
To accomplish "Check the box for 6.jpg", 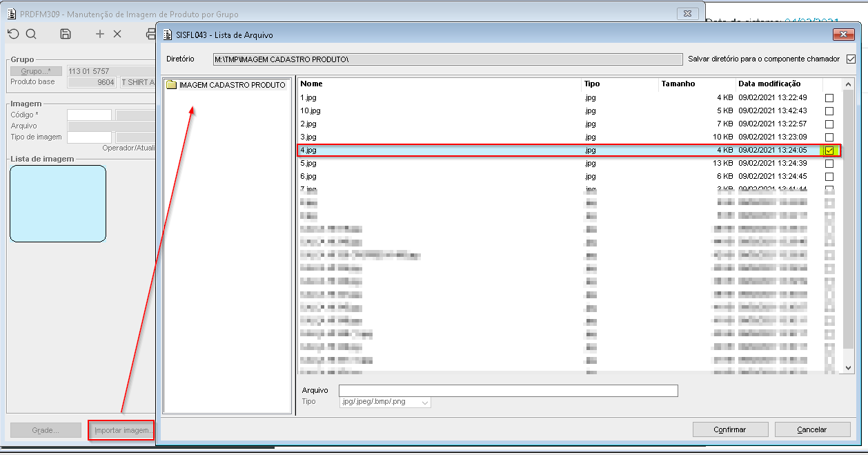I will 829,177.
